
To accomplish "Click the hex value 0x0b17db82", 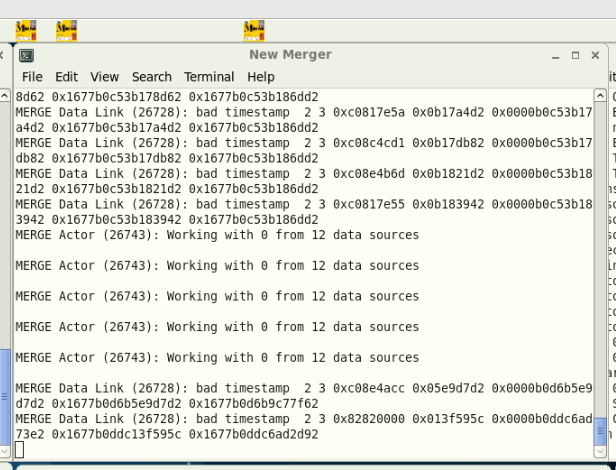I will 448,143.
